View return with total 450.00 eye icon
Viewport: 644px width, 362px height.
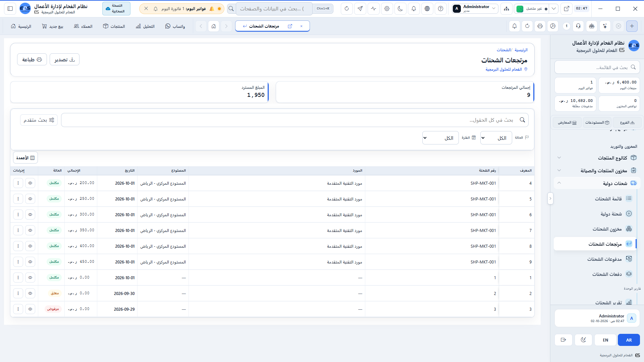[x=30, y=262]
